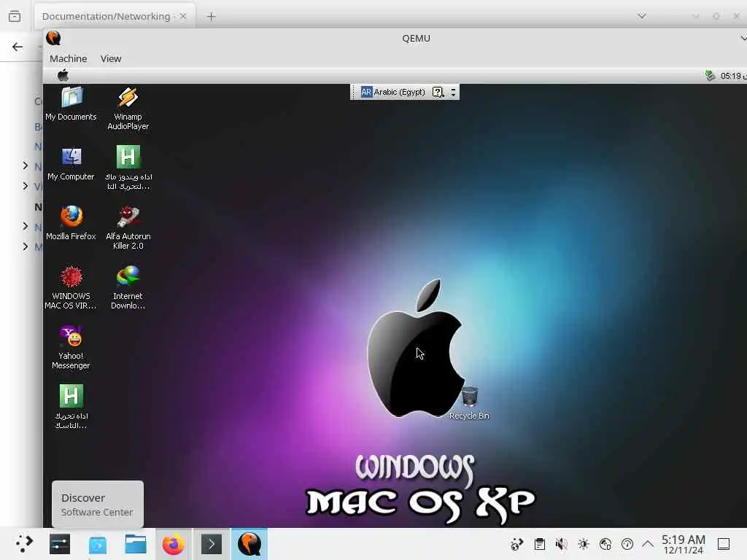The image size is (747, 560).
Task: Open WINDOWS MAC OS VIR... shortcut
Action: coord(71,287)
